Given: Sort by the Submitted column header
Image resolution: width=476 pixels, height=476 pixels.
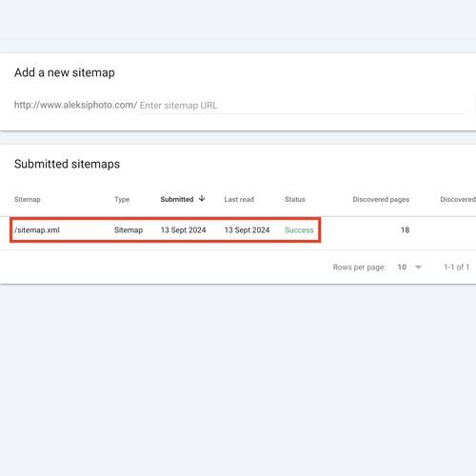Looking at the screenshot, I should tap(177, 199).
